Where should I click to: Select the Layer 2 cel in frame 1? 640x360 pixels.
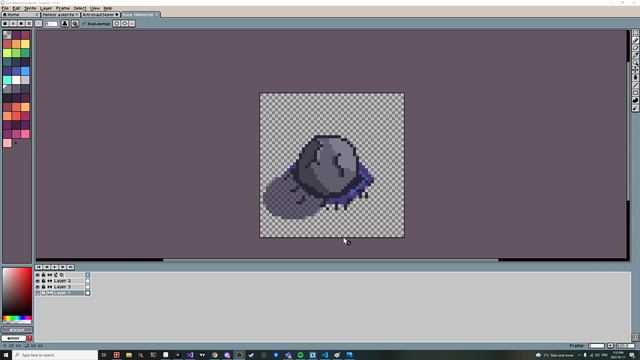tap(88, 281)
